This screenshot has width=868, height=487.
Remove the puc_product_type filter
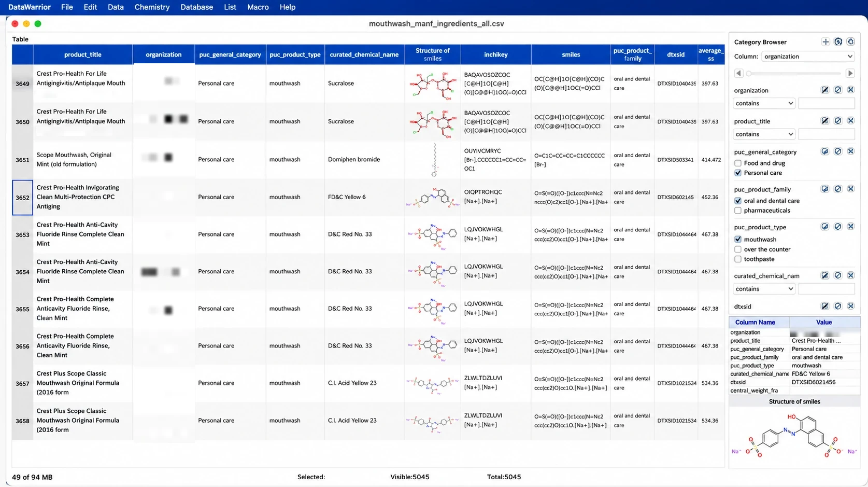click(850, 227)
